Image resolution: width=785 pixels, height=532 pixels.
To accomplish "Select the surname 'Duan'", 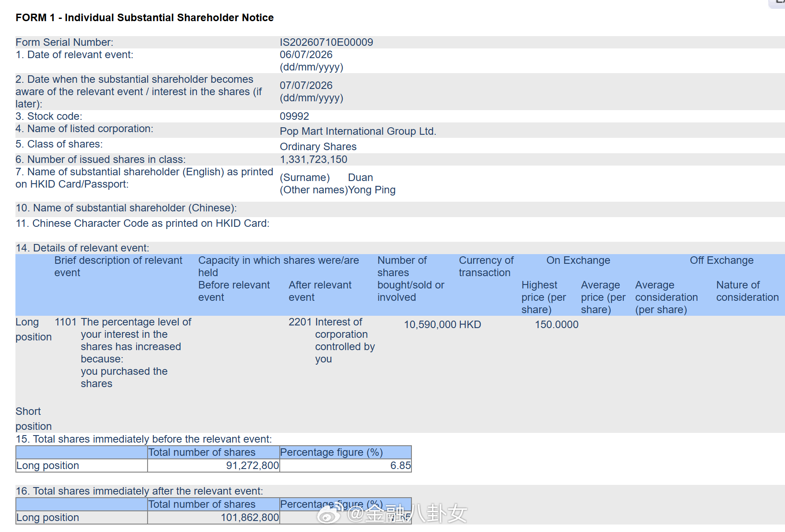I will tap(360, 177).
